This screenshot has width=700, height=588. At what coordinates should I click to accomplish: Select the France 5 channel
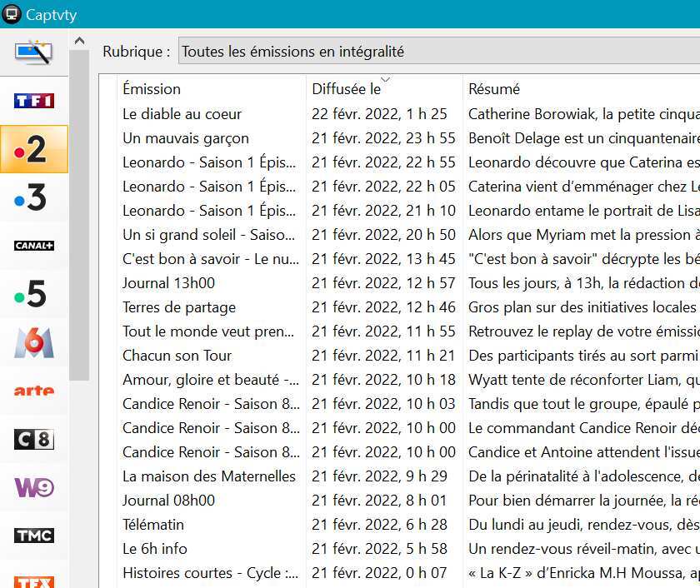tap(34, 294)
